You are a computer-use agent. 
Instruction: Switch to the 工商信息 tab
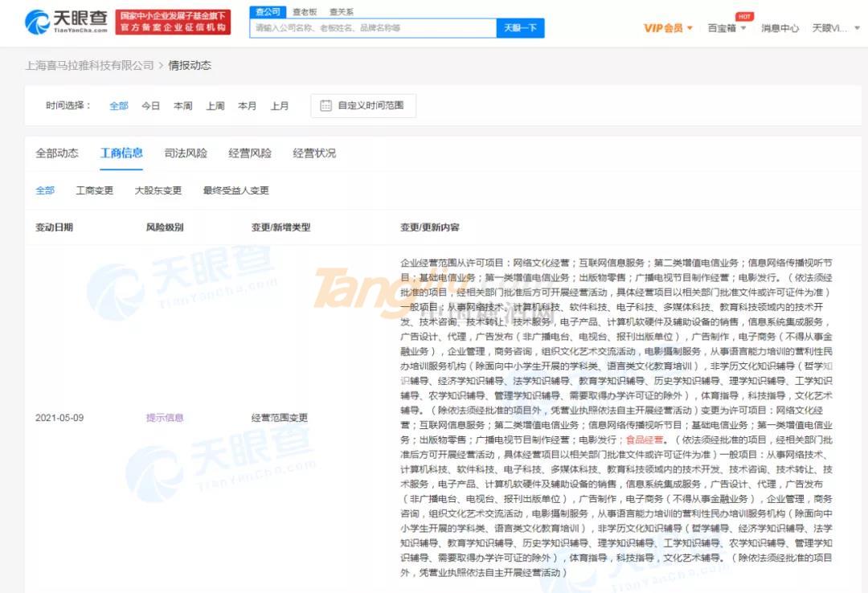point(121,153)
